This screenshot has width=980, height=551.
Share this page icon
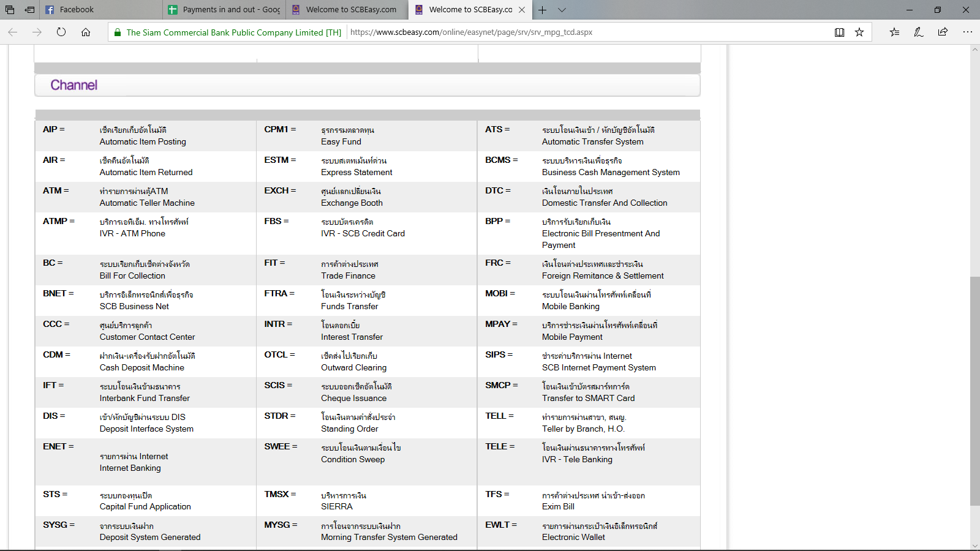(x=943, y=32)
